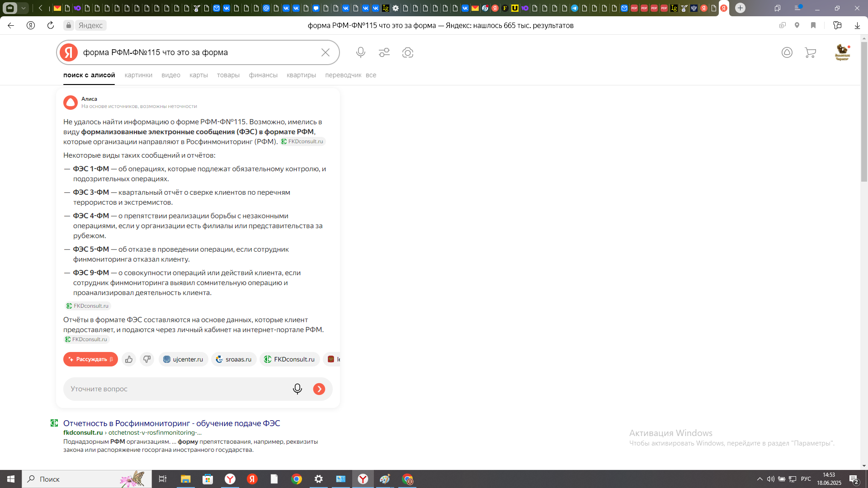Open the sroaas.ru source chip
Viewport: 868px width, 488px height.
click(234, 359)
